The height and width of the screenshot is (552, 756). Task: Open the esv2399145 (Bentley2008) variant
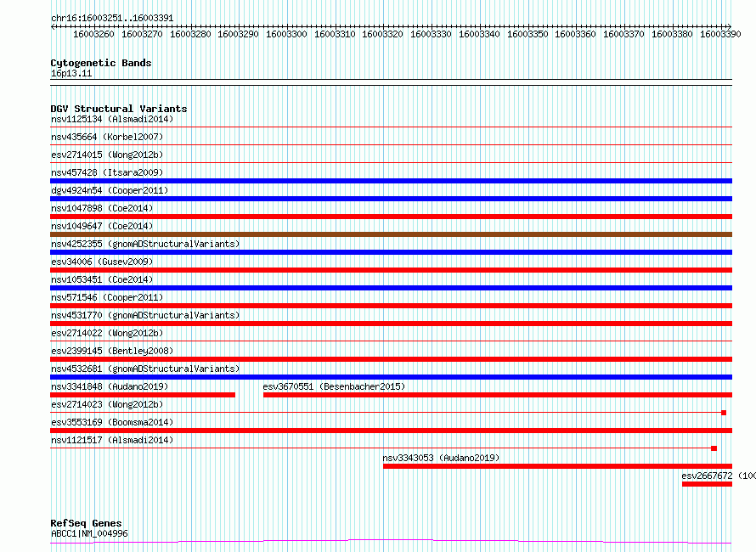click(112, 351)
